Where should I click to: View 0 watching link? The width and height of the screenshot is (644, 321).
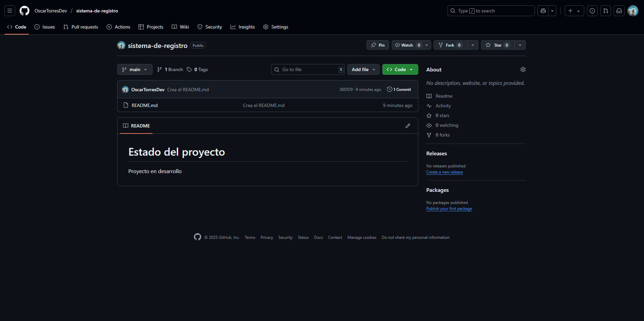pyautogui.click(x=442, y=125)
